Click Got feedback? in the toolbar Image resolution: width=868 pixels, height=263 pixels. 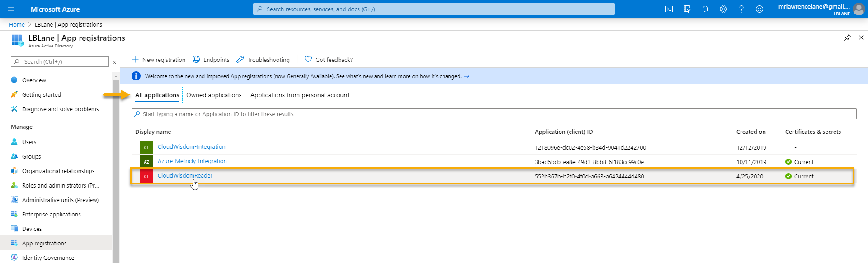tap(329, 60)
